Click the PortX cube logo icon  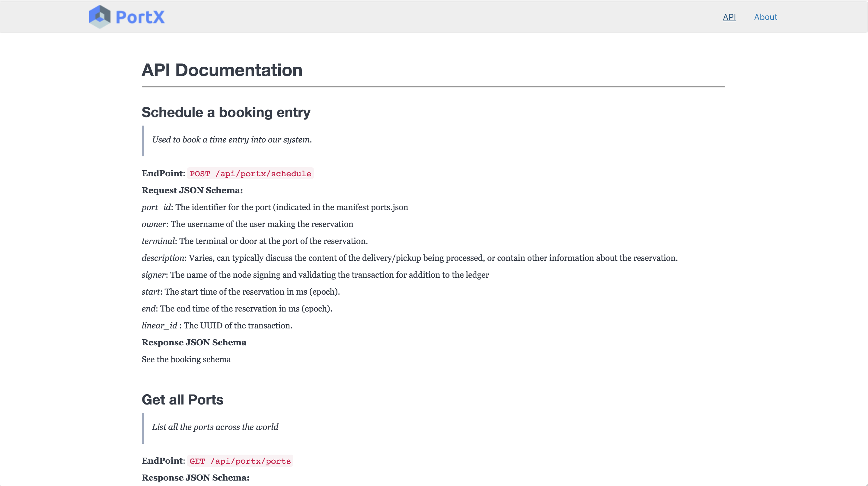(x=100, y=17)
